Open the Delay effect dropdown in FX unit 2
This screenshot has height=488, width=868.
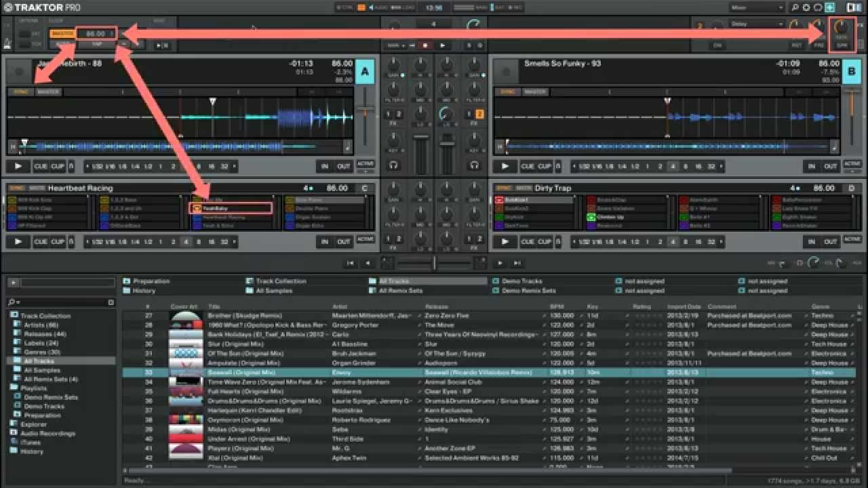pyautogui.click(x=756, y=24)
